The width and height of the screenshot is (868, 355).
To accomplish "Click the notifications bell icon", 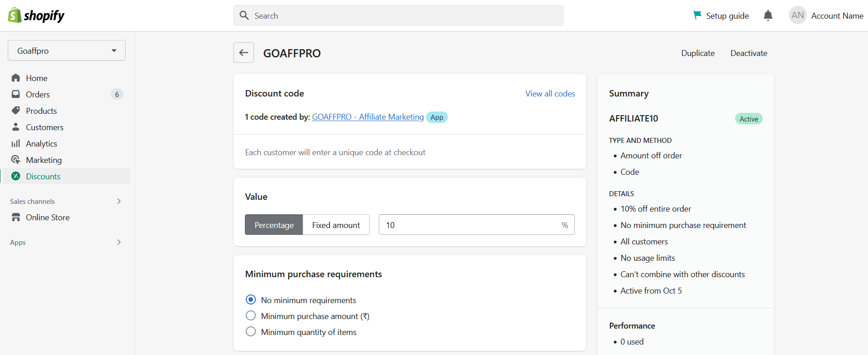I will 768,15.
